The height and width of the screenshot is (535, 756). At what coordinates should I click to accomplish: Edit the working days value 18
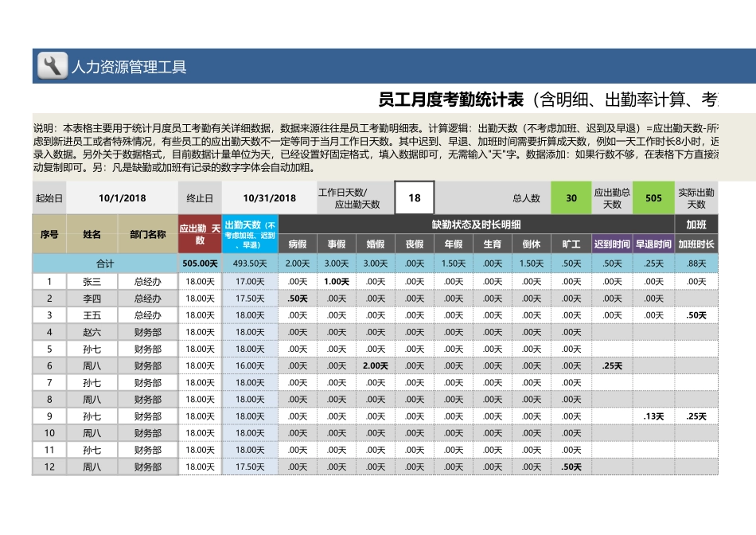(x=412, y=195)
